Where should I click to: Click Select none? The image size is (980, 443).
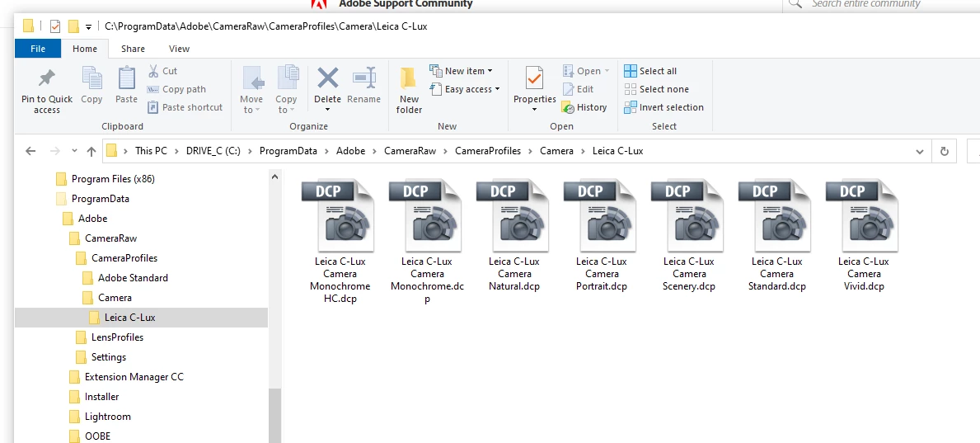click(x=656, y=89)
